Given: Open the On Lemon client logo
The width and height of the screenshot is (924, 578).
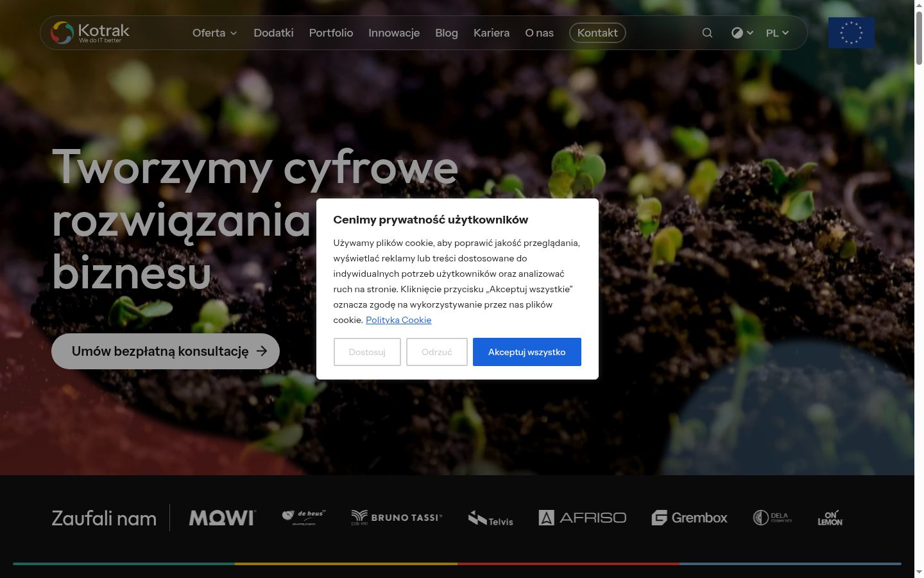Looking at the screenshot, I should (830, 518).
